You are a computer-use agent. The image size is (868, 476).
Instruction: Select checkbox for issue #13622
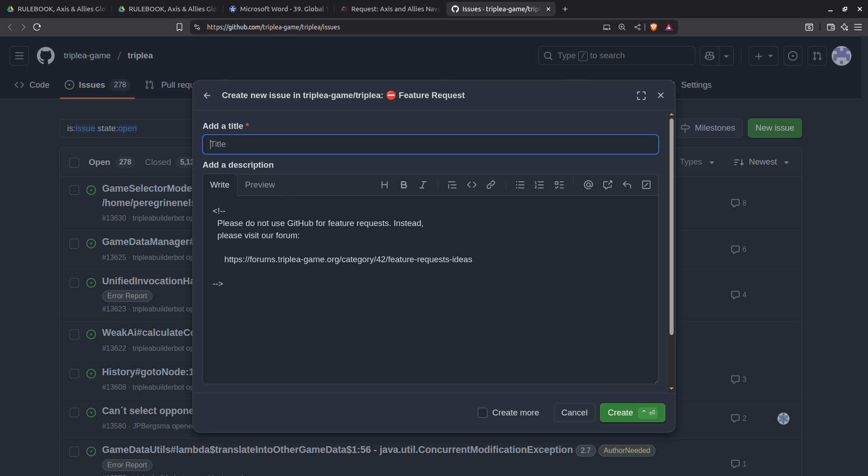pos(75,335)
